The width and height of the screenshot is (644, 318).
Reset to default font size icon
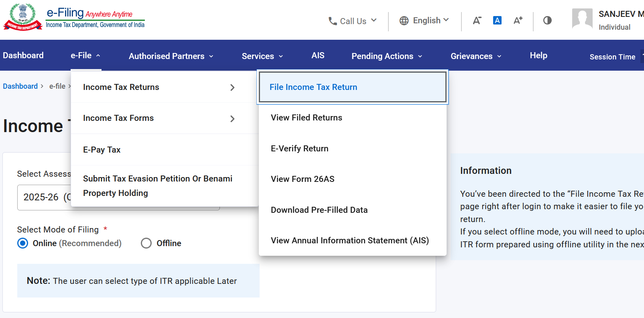click(497, 20)
